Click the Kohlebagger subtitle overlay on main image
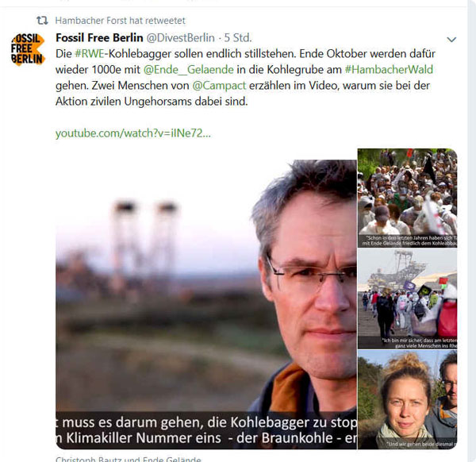Screen dimensions: 476x462 206,430
